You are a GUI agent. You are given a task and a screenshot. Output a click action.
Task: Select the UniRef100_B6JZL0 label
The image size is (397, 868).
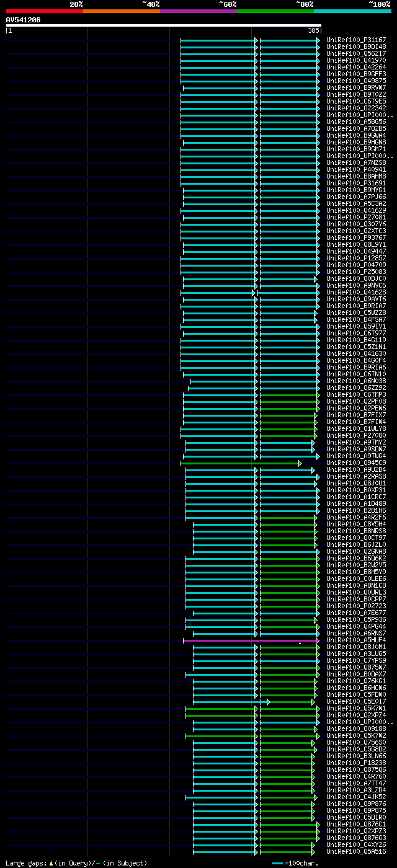tap(356, 544)
